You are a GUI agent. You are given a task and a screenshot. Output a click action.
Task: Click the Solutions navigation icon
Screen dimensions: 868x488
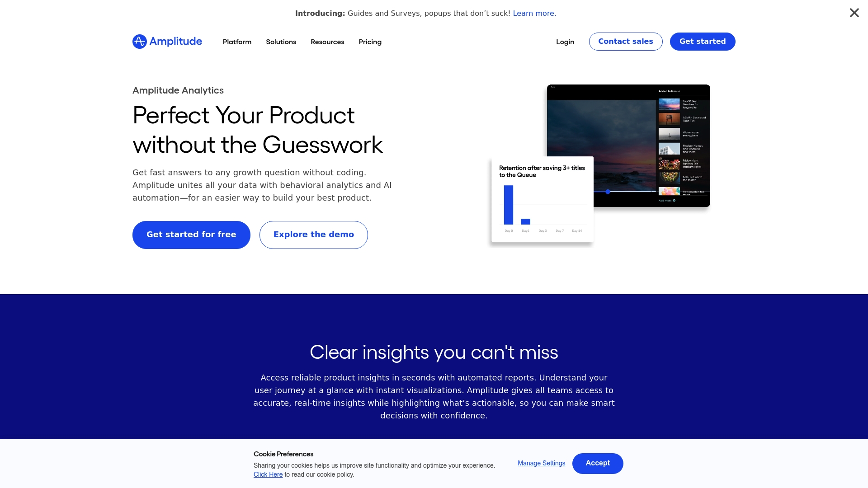(281, 41)
